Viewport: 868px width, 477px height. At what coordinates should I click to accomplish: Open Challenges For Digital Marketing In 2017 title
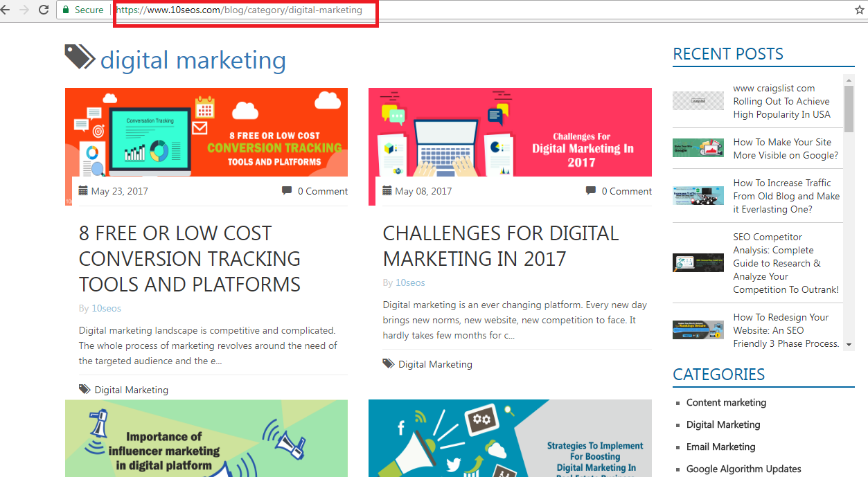[x=501, y=246]
